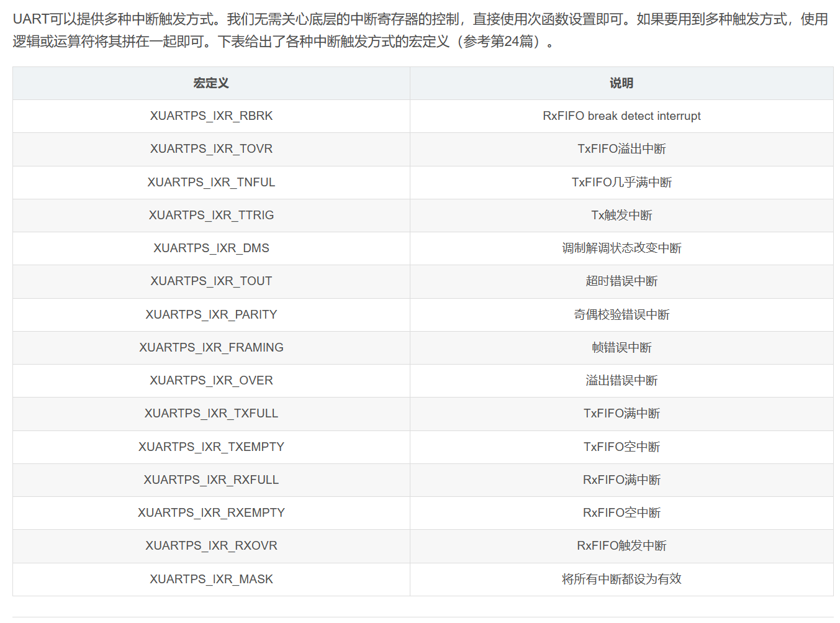The width and height of the screenshot is (840, 623).
Task: Select the XUARTPS_IXR_OVER cell
Action: tap(211, 381)
